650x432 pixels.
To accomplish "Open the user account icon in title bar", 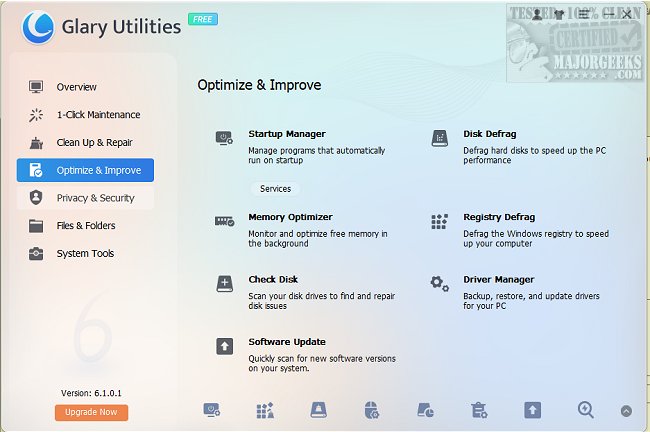I will 537,15.
